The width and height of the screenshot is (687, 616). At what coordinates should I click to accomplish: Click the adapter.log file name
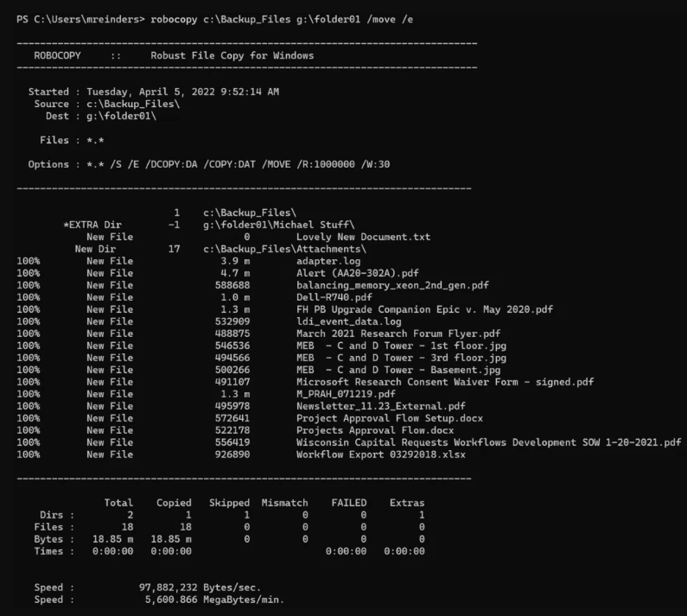328,261
